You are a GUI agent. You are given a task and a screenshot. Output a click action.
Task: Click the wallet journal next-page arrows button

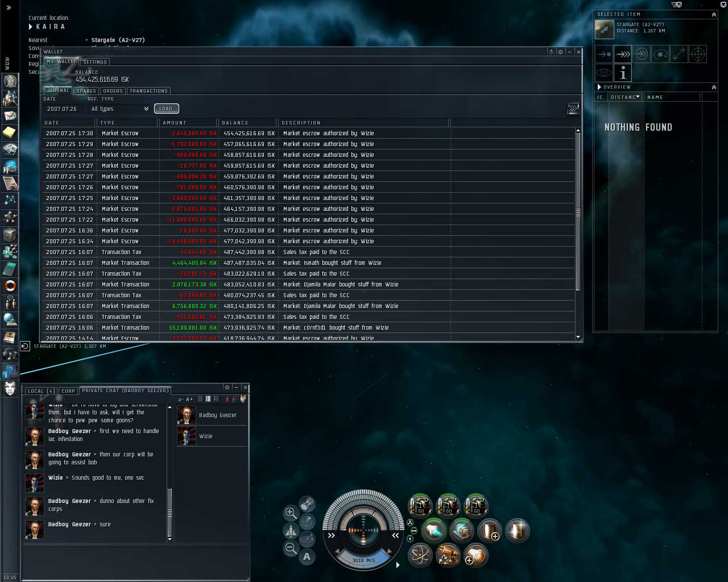[x=573, y=109]
